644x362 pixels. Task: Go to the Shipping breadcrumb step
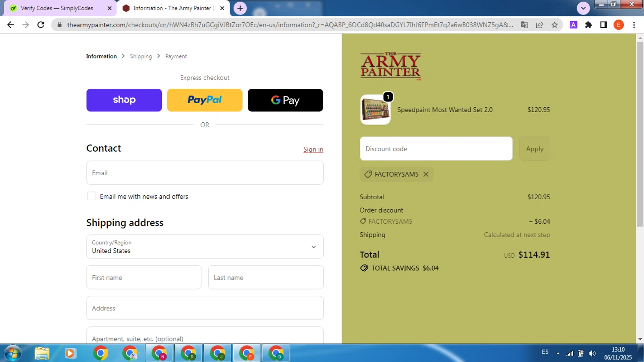pos(141,56)
